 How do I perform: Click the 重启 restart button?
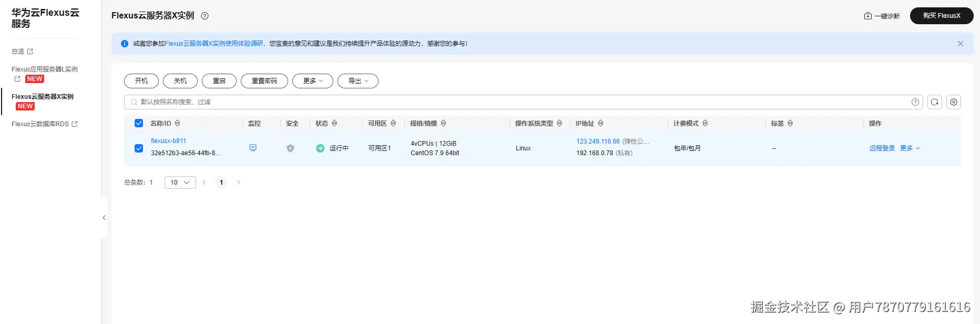[219, 81]
